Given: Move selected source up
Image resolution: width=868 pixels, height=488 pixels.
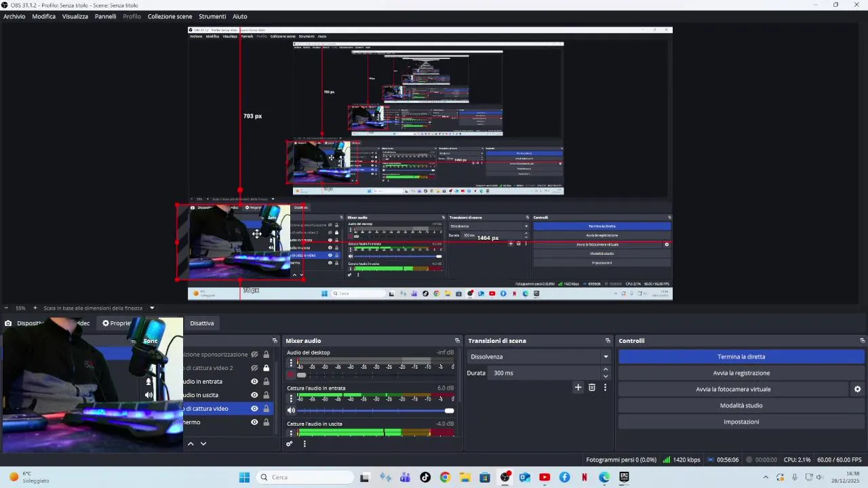Looking at the screenshot, I should coord(191,443).
